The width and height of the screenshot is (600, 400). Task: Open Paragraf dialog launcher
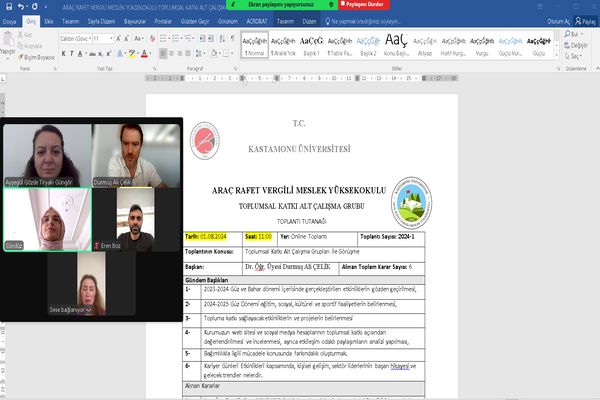pos(235,69)
